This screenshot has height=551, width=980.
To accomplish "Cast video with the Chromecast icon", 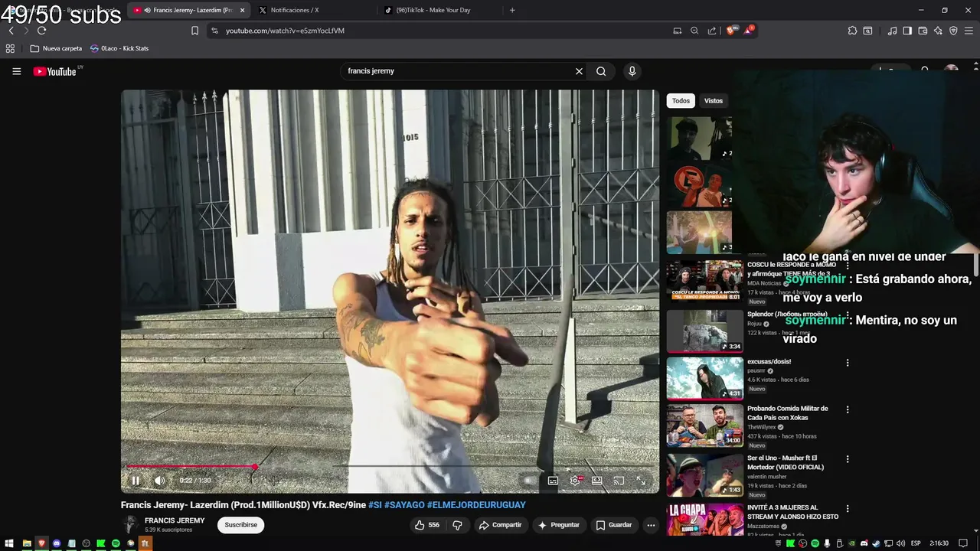I will tap(619, 481).
